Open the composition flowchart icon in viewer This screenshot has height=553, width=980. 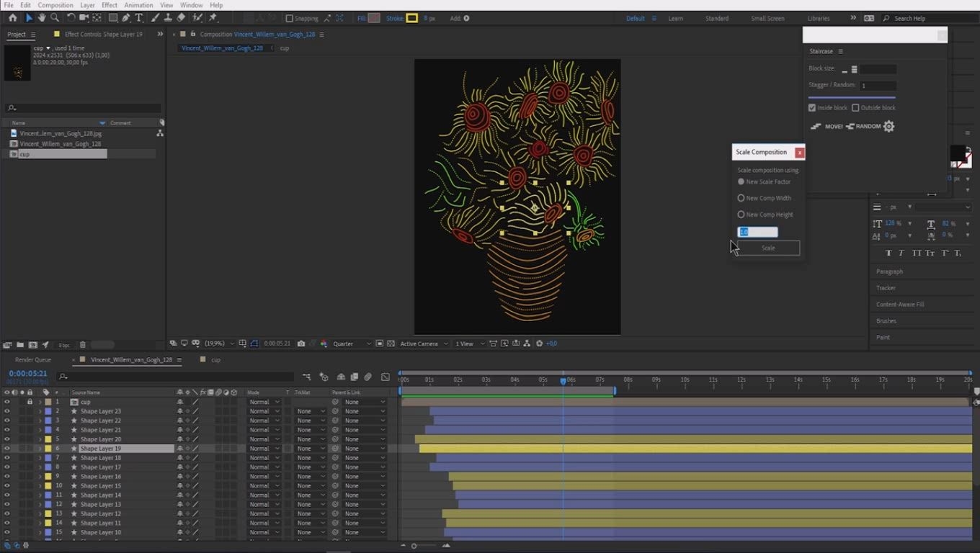(x=528, y=344)
